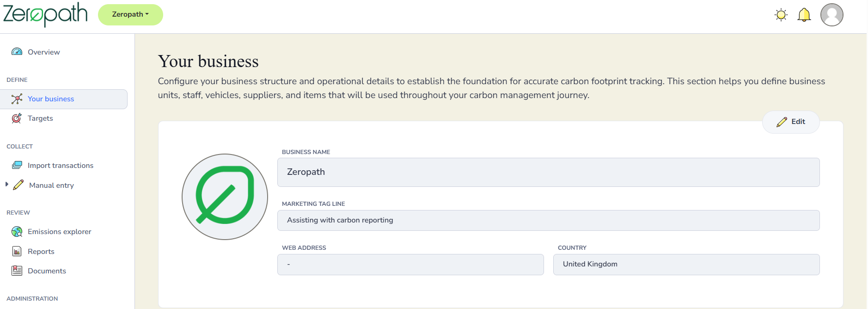Viewport: 868px width, 309px height.
Task: Click the Import transactions icon
Action: 17,165
